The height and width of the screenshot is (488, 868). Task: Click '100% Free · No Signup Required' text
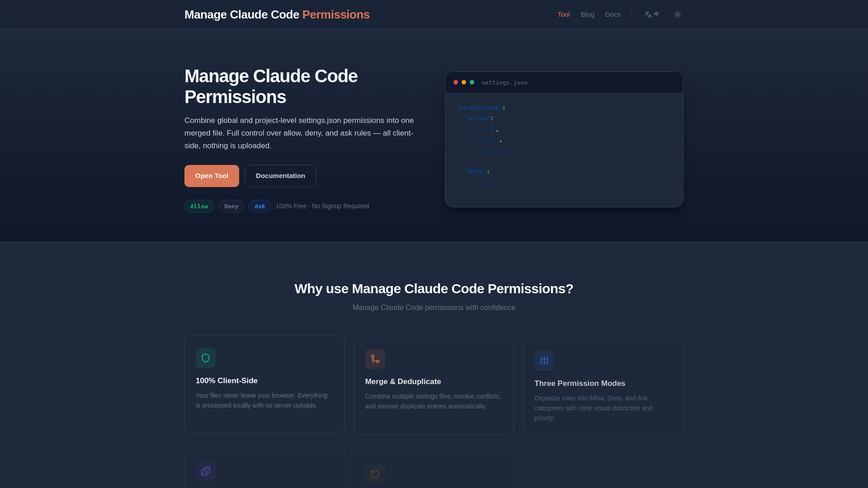(322, 206)
